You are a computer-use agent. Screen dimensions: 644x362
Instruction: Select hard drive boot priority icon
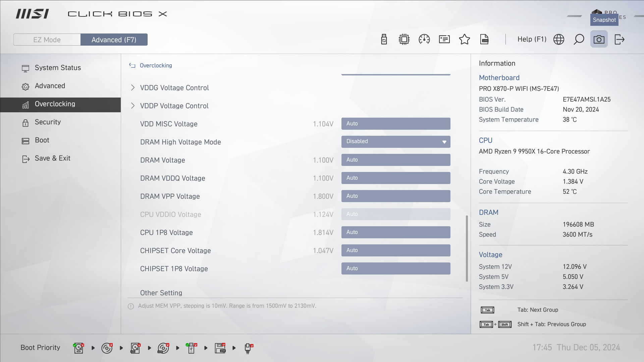click(78, 348)
